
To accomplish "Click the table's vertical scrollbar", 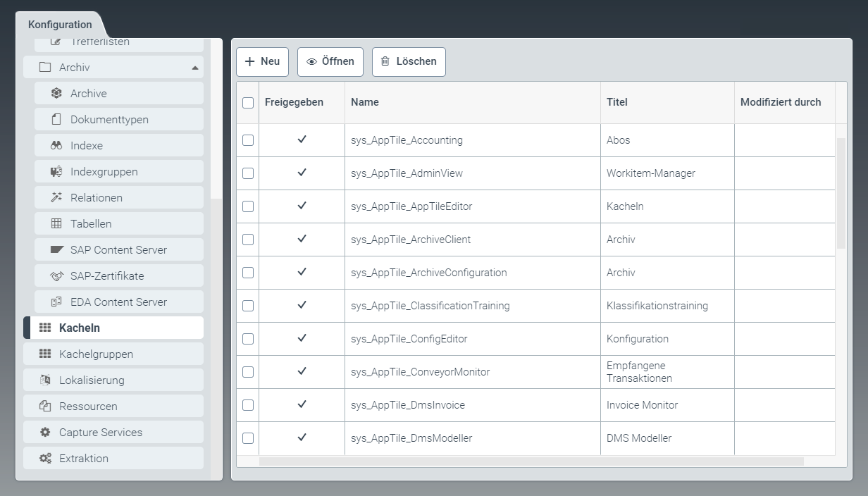I will click(x=841, y=194).
